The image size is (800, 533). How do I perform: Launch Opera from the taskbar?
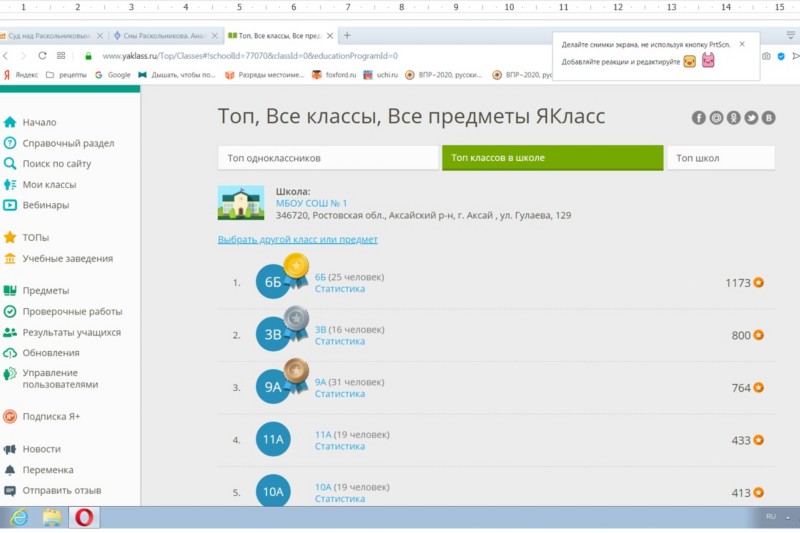click(84, 518)
